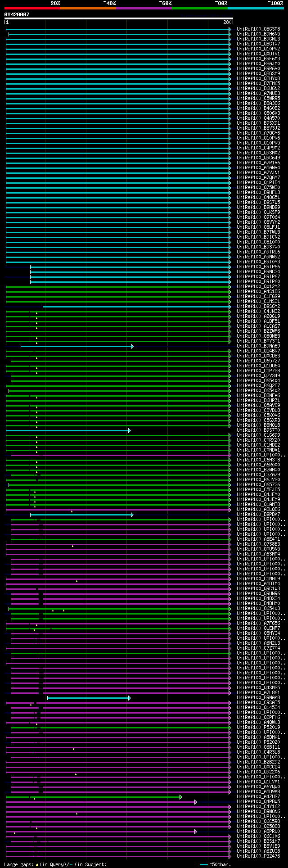288x868 pixels.
Task: Select the UniRef100_A4ZUS7 label
Action: (258, 796)
